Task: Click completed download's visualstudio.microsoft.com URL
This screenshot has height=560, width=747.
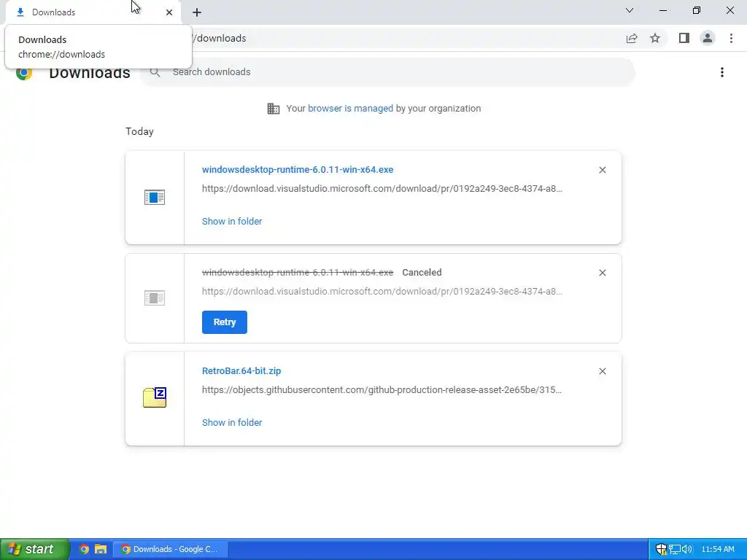Action: coord(382,189)
